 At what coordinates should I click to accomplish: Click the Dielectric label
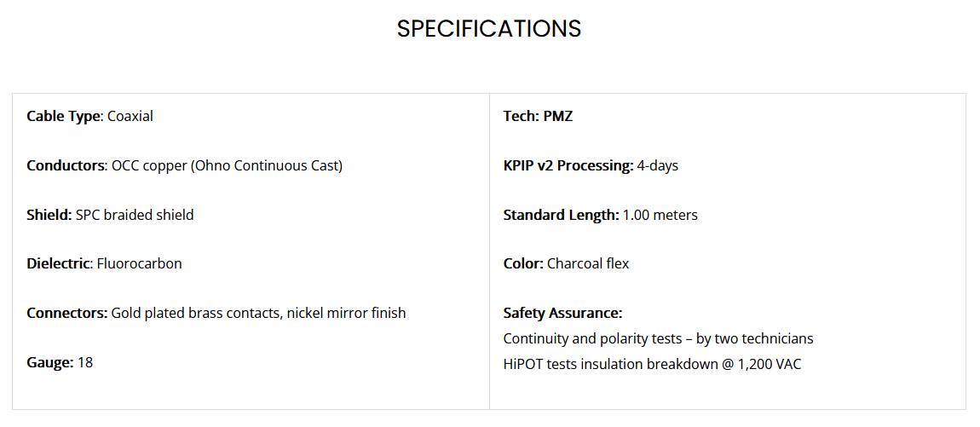click(59, 264)
